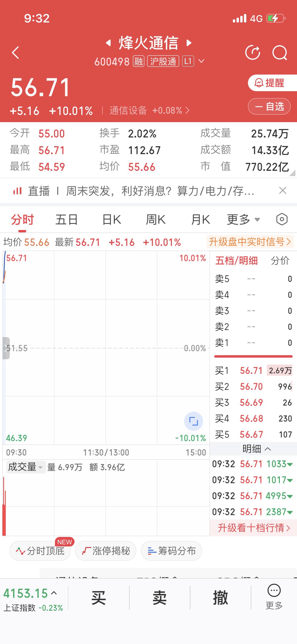Screen dimensions: 297x644
Task: Tap the 沪股通 tag
Action: click(x=163, y=61)
